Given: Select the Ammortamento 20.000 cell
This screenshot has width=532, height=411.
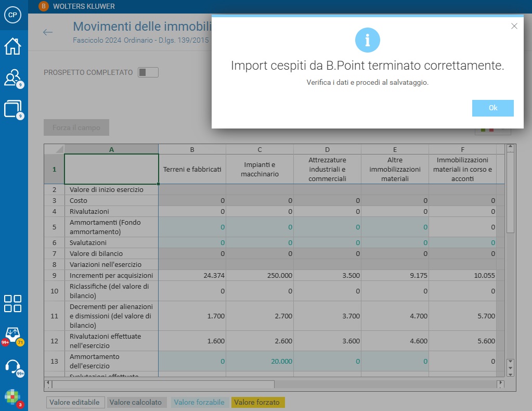Looking at the screenshot, I should [x=260, y=361].
